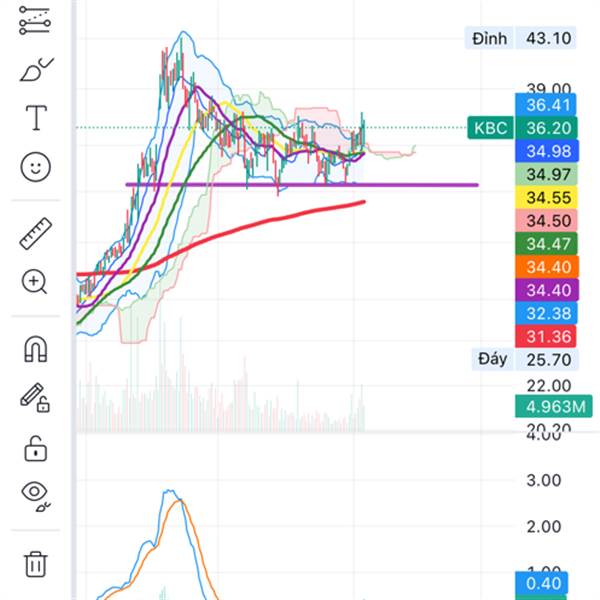Click the Đáy 25.70 low label
The width and height of the screenshot is (600, 600).
click(x=525, y=360)
